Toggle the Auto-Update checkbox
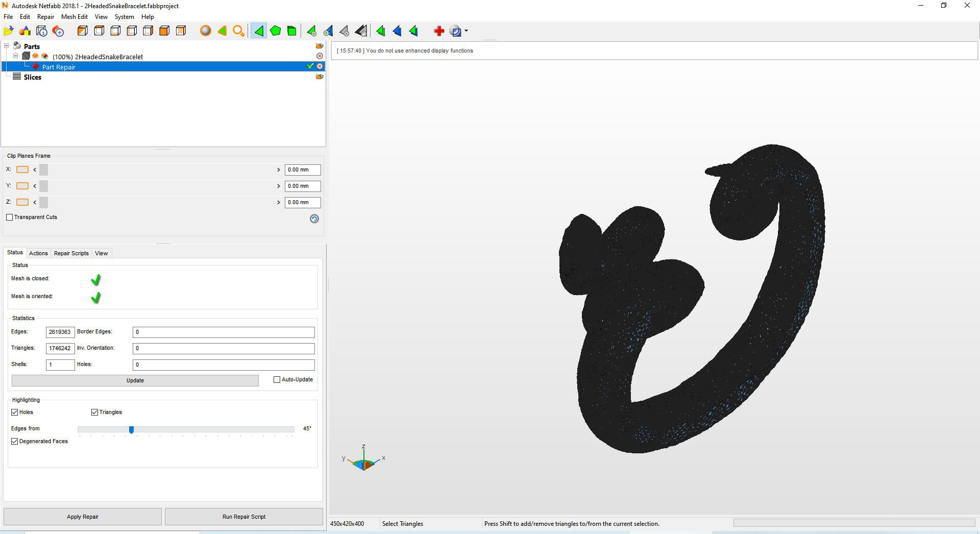The image size is (980, 534). 277,380
